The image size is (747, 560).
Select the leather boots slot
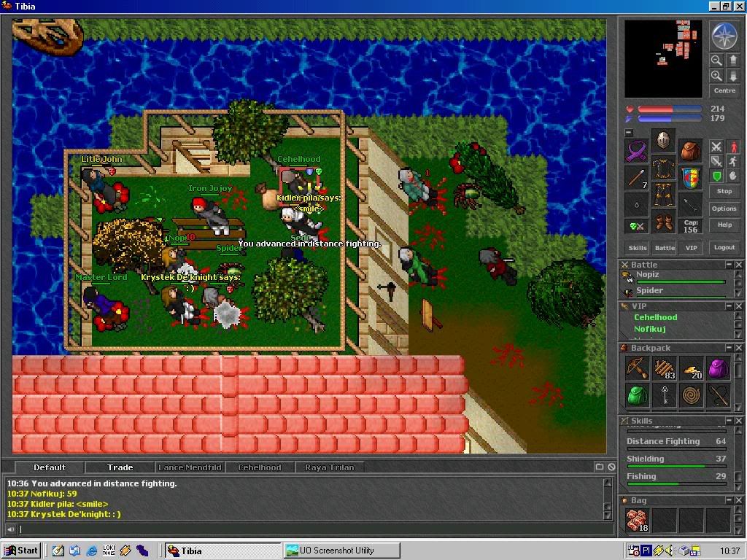663,222
